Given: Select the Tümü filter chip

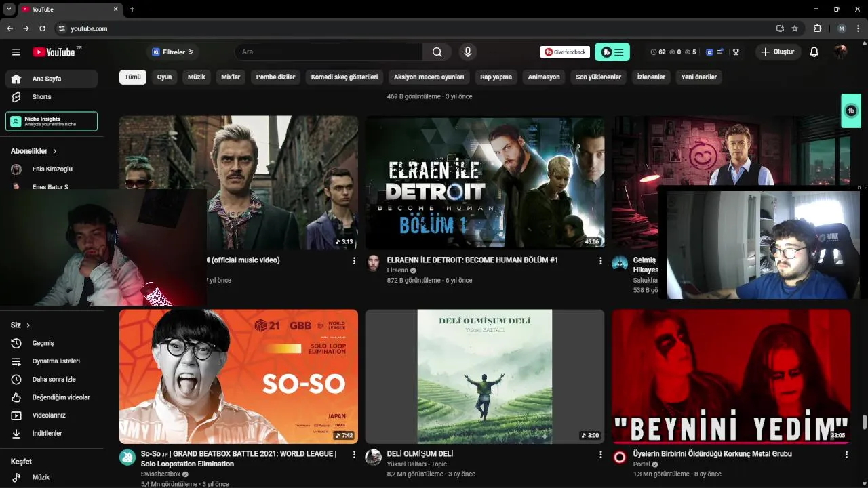Looking at the screenshot, I should [133, 77].
